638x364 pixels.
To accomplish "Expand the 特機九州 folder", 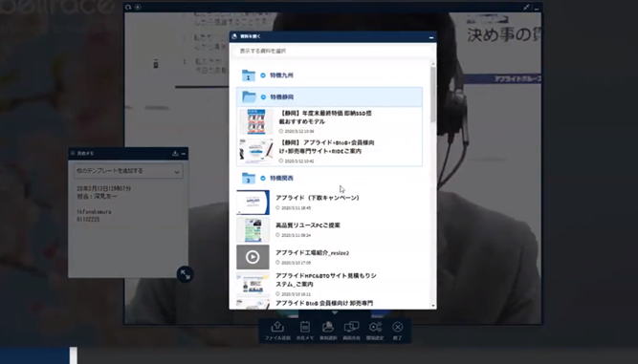I will (263, 75).
